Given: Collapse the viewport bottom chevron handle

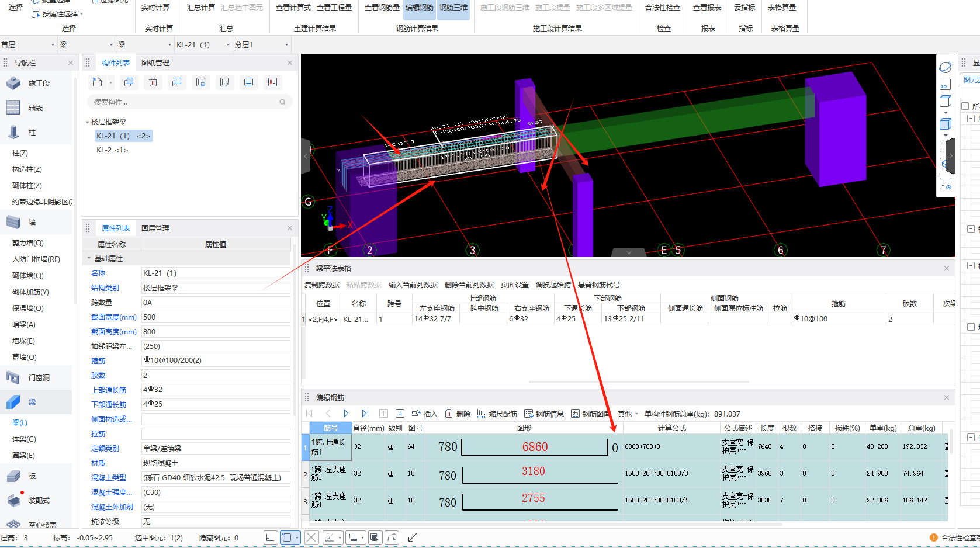Looking at the screenshot, I should coord(629,252).
